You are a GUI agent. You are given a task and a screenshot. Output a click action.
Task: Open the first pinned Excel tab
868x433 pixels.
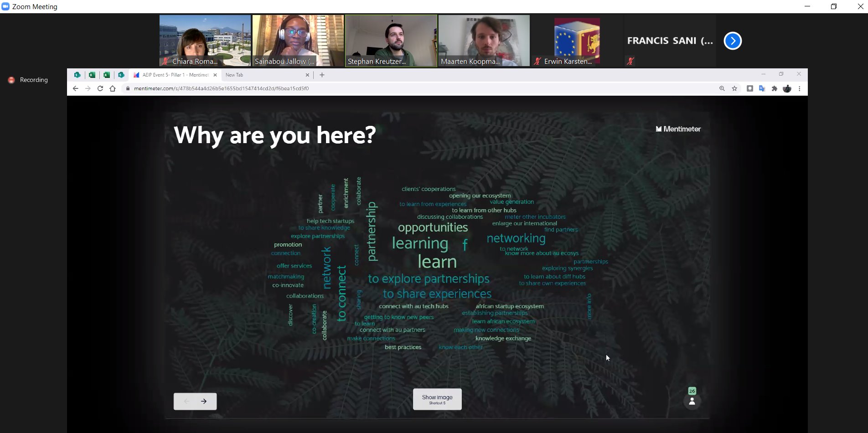click(x=92, y=75)
